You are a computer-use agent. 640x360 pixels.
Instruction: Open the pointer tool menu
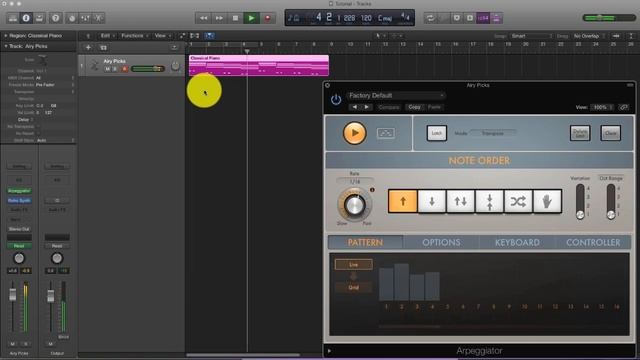380,36
